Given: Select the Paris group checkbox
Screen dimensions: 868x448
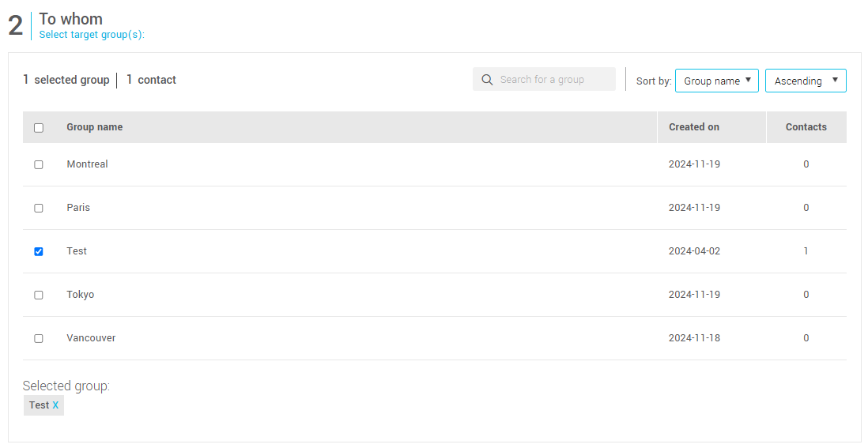Looking at the screenshot, I should point(39,209).
